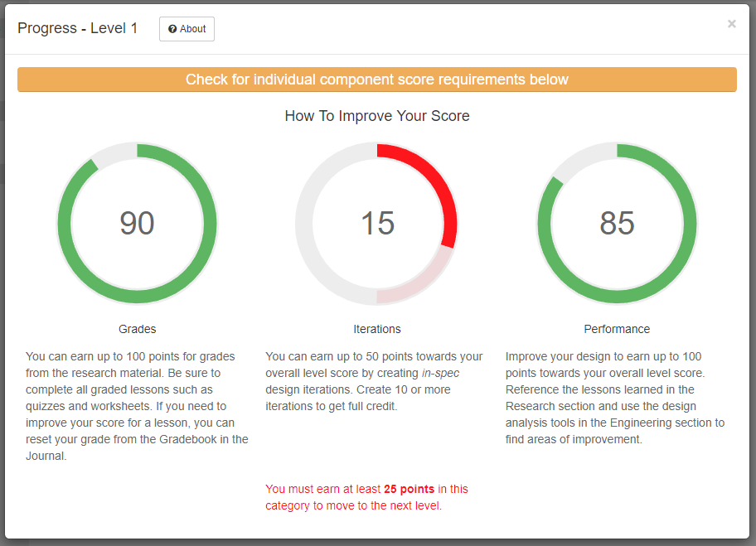The height and width of the screenshot is (546, 756).
Task: Select the Performance label
Action: (x=617, y=329)
